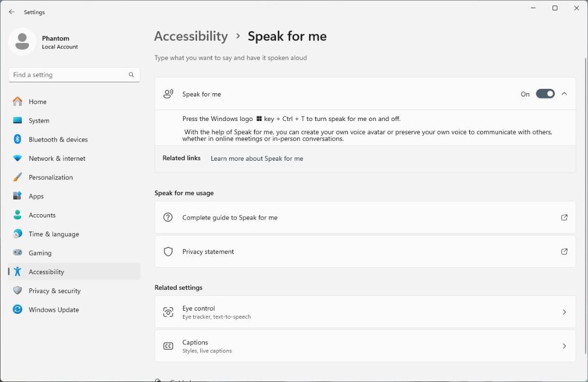Viewport: 588px width, 382px height.
Task: Click the vertical scrollbar on the right edge
Action: click(585, 205)
